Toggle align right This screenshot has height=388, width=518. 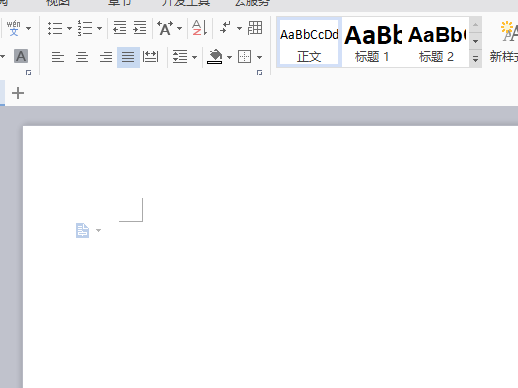[106, 57]
